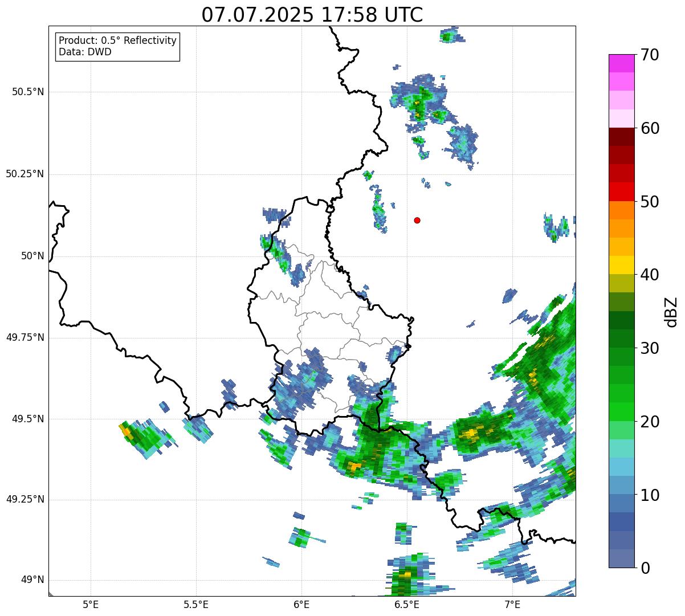This screenshot has width=685, height=616.
Task: Click the colorbar tick label 60
Action: click(x=650, y=128)
